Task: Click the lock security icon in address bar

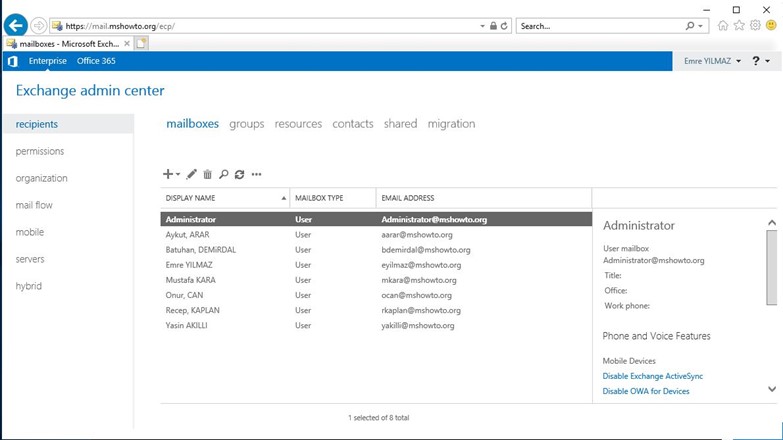Action: [493, 26]
